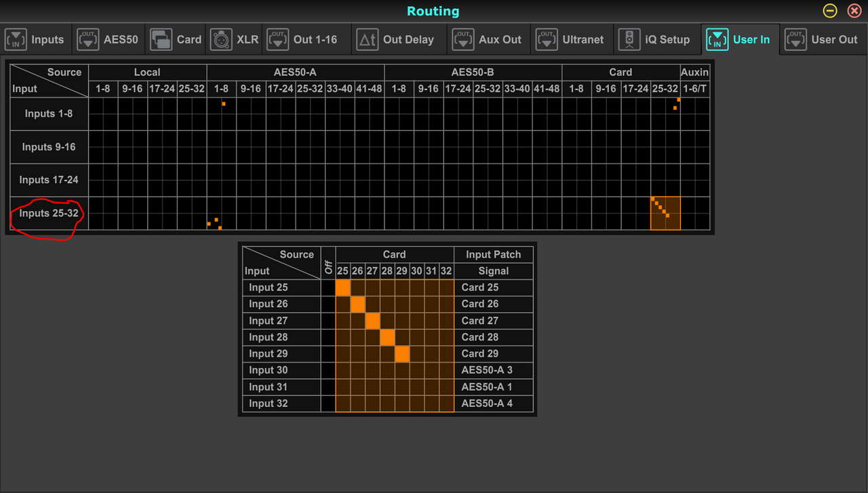
Task: Click the Card tab card icon
Action: [x=161, y=39]
